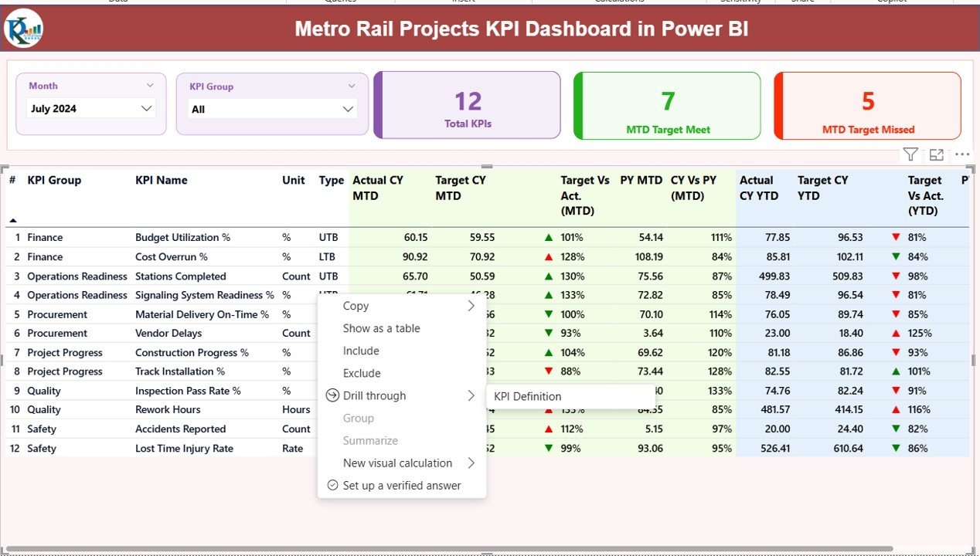The height and width of the screenshot is (556, 980).
Task: Click the filter icon above the table
Action: pos(910,155)
